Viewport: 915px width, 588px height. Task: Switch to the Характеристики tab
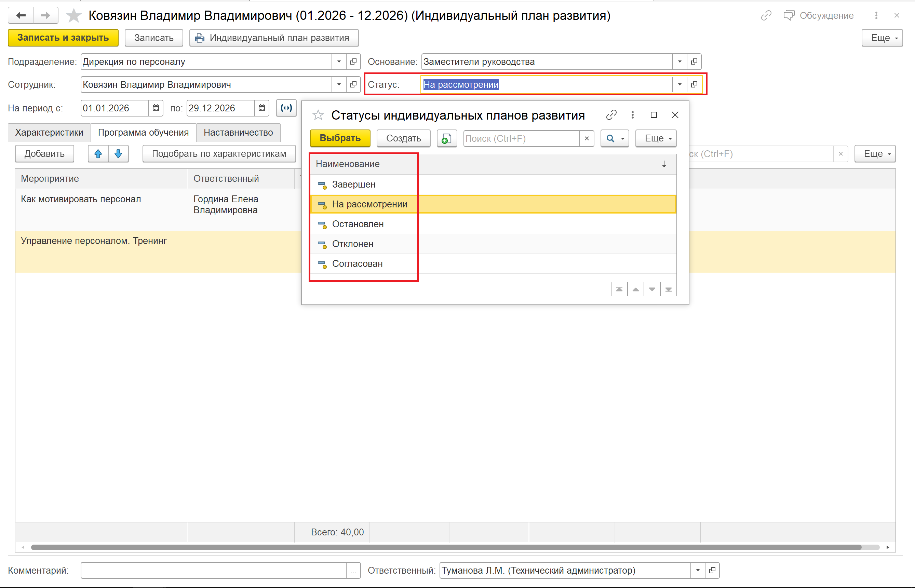coord(49,133)
